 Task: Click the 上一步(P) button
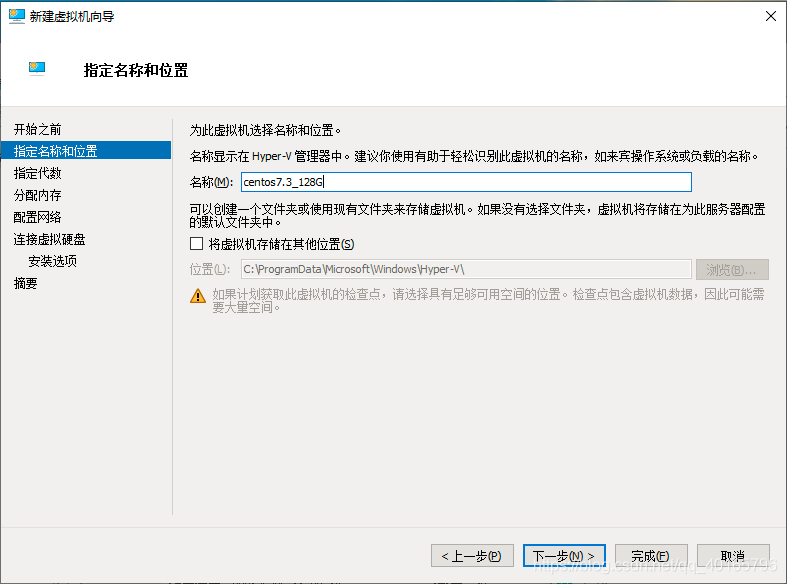coord(472,555)
